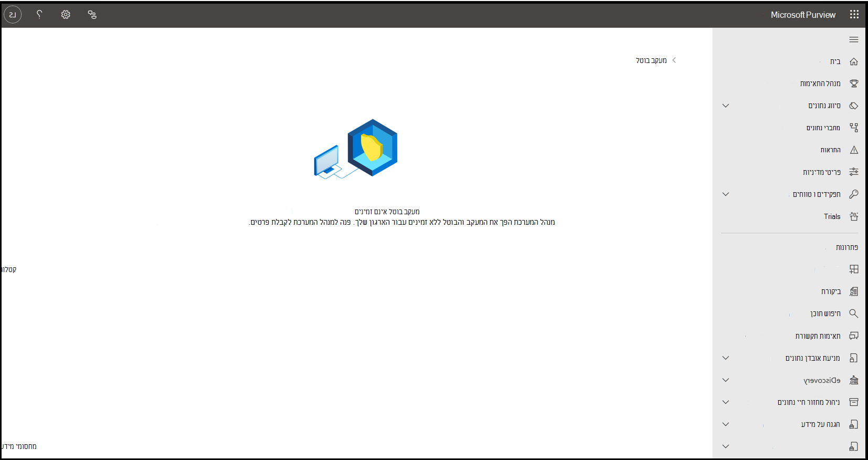
Task: Click the breadcrumb chevron arrow
Action: 674,60
